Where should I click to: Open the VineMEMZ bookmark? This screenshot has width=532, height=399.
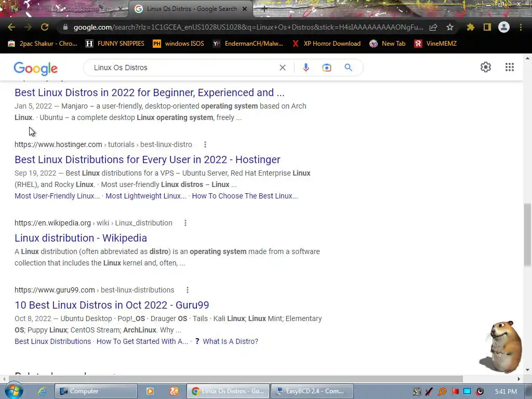point(435,44)
